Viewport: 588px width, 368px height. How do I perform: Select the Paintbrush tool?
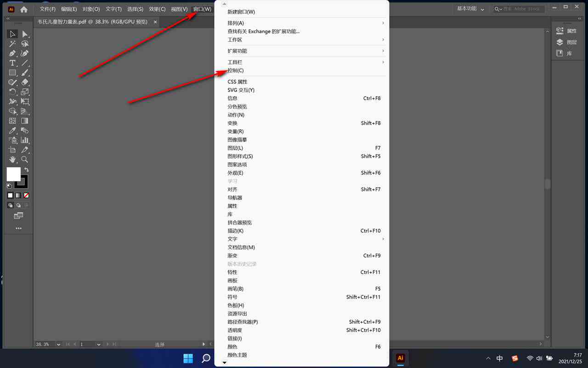25,73
